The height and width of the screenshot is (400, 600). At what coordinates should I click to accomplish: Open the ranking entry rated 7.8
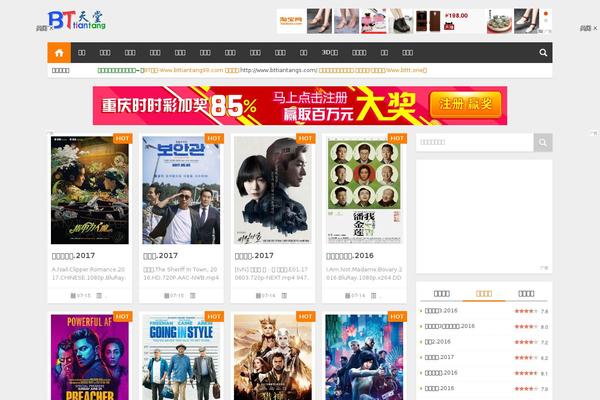[441, 311]
